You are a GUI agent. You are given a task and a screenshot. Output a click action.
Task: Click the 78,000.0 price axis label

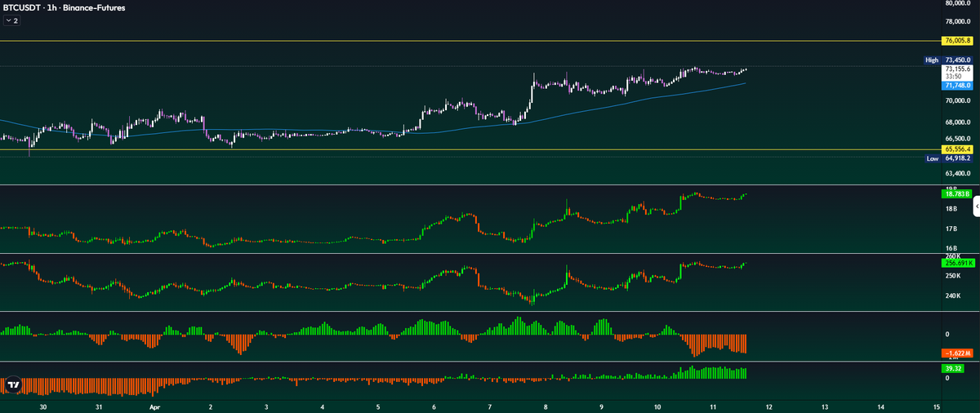(x=958, y=23)
